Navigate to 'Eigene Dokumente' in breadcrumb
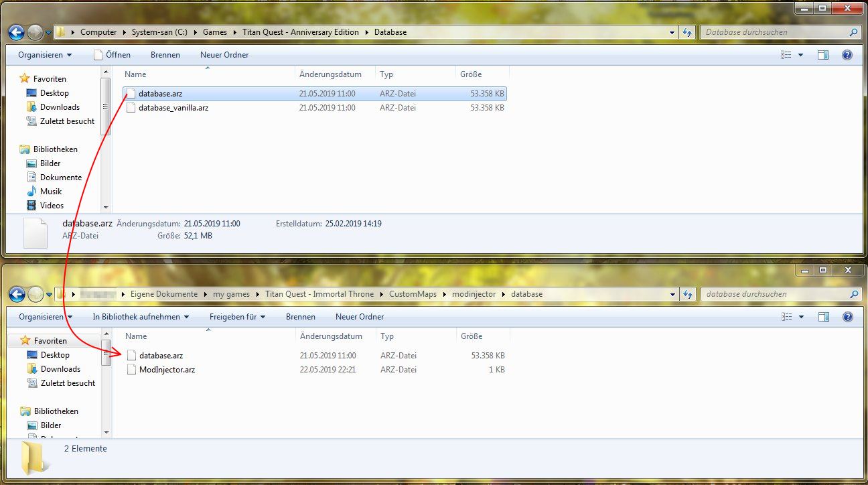Image resolution: width=868 pixels, height=485 pixels. [164, 294]
